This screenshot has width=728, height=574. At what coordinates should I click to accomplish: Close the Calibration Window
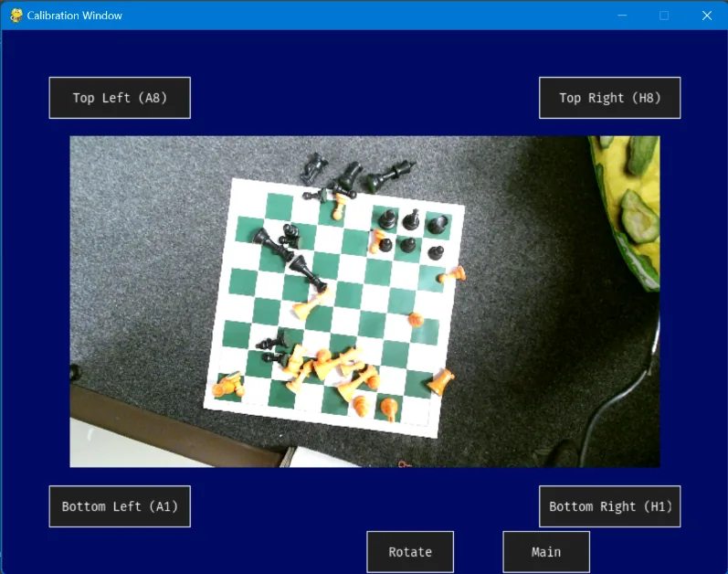click(707, 16)
